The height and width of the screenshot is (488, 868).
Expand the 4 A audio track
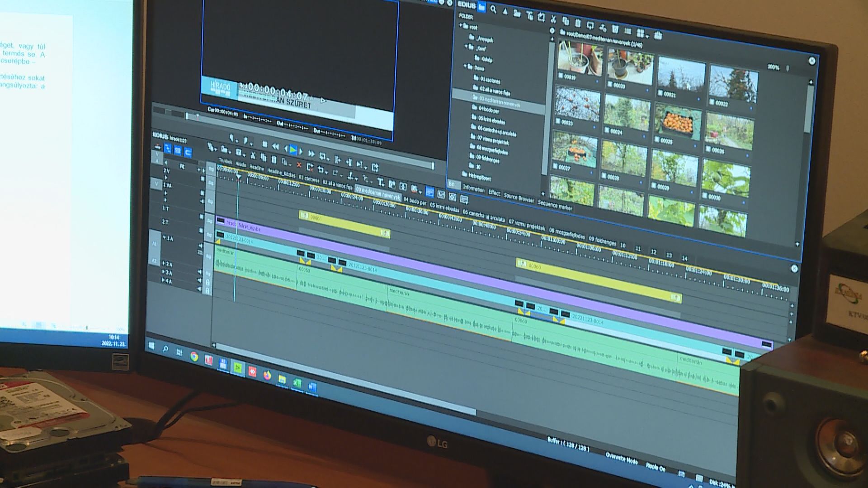point(163,280)
